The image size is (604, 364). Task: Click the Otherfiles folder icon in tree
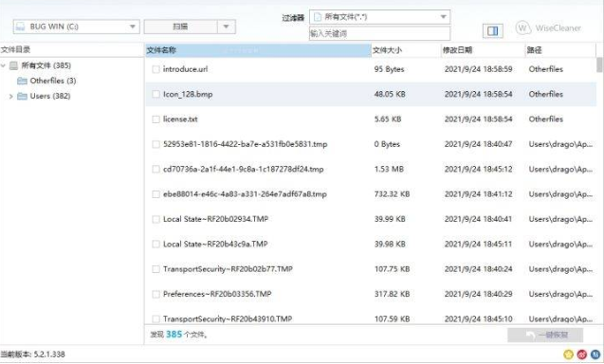coord(22,81)
